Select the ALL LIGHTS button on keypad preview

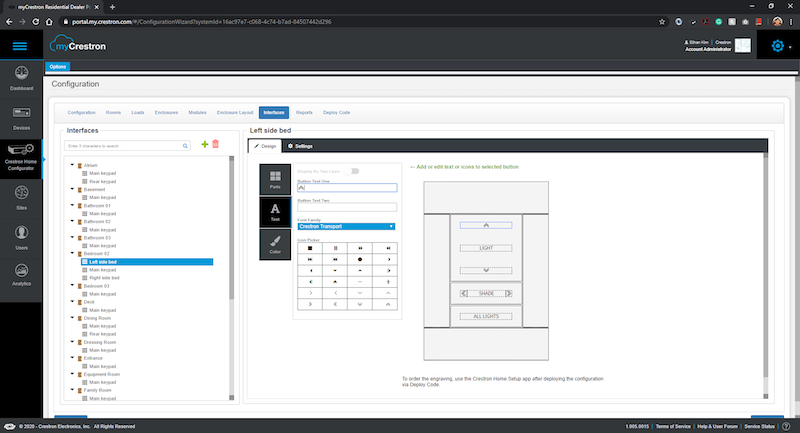click(x=486, y=316)
